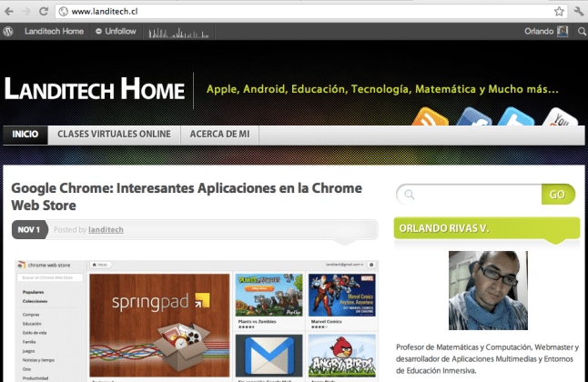Open Chrome wrench settings menu

click(x=578, y=11)
